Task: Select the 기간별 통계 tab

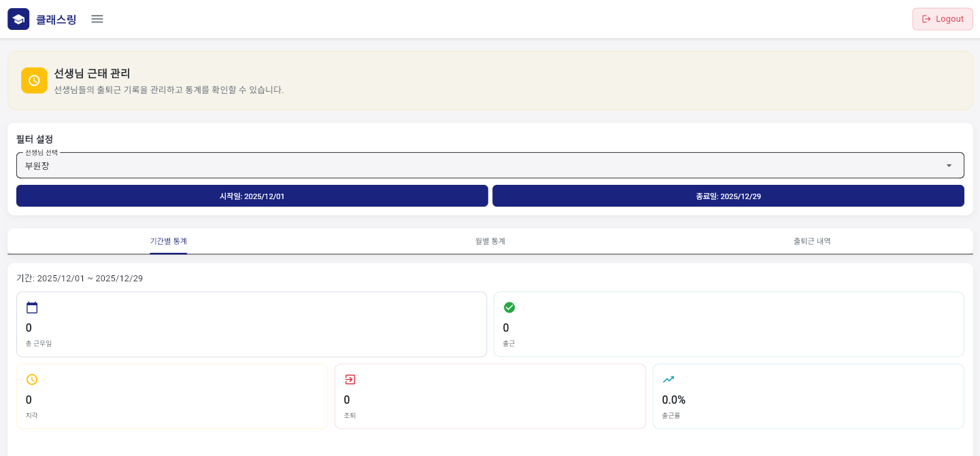Action: [169, 241]
